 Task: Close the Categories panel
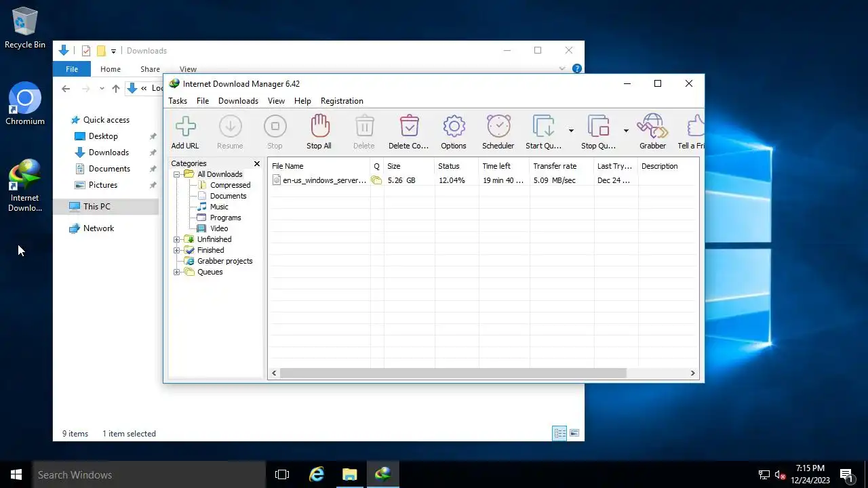tap(257, 163)
